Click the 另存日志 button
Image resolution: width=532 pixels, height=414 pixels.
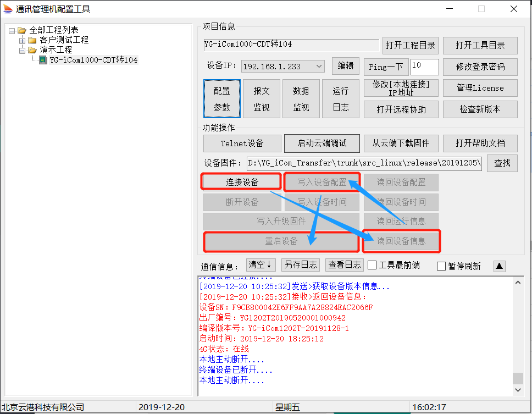coord(301,264)
